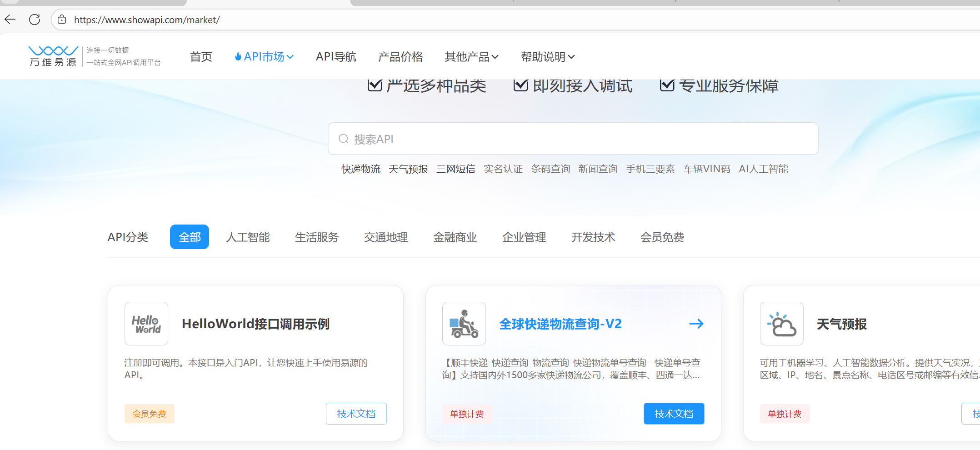Click the 单独计费 tag on 全球快递物流查询 card
This screenshot has width=980, height=450.
[467, 414]
